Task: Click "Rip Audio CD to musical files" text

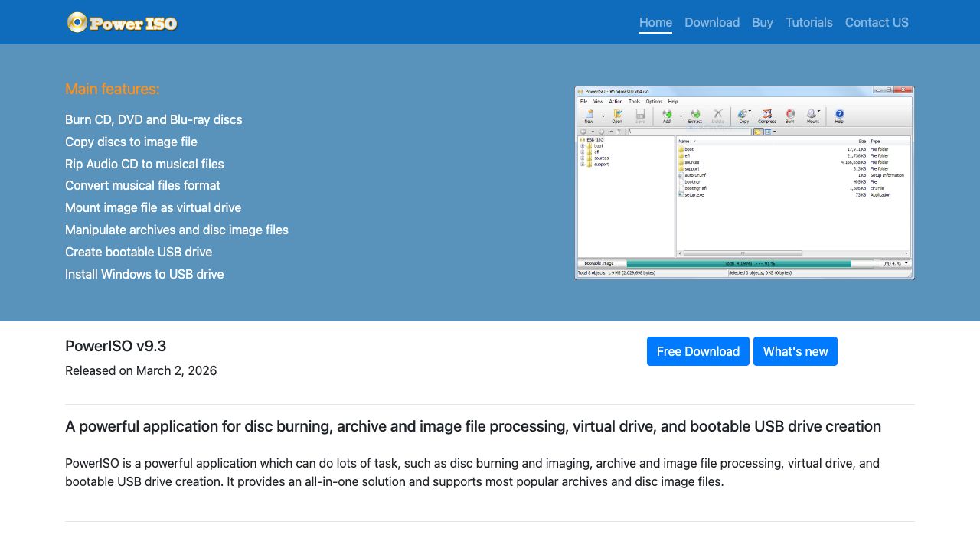Action: tap(145, 164)
